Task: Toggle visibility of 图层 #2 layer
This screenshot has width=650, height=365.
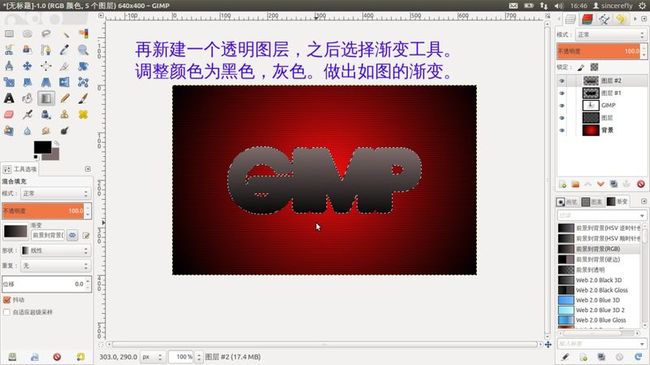Action: click(x=562, y=81)
